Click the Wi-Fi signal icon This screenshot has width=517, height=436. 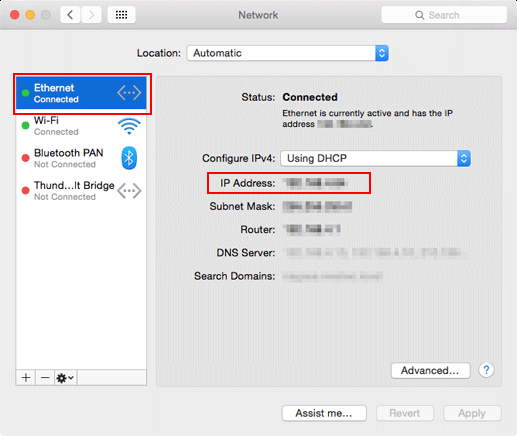(129, 126)
